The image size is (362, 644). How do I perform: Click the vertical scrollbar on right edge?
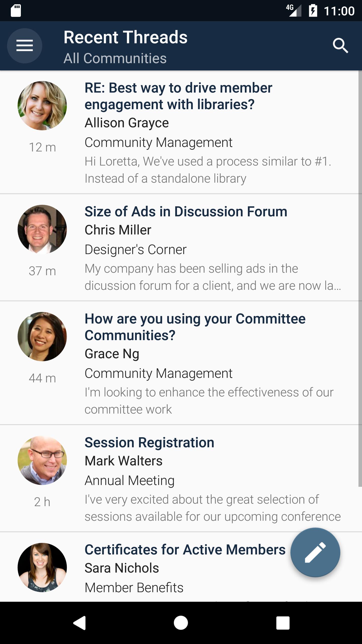(360, 279)
